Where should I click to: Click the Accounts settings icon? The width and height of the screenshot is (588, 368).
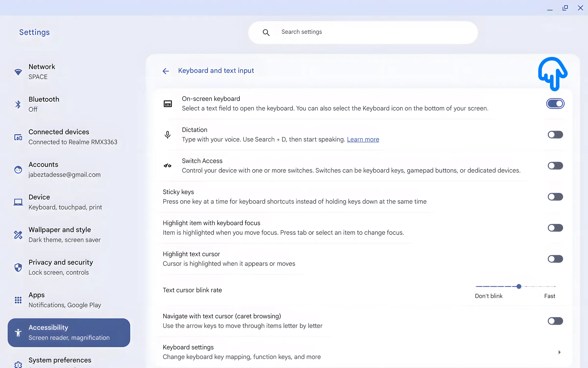coord(18,170)
